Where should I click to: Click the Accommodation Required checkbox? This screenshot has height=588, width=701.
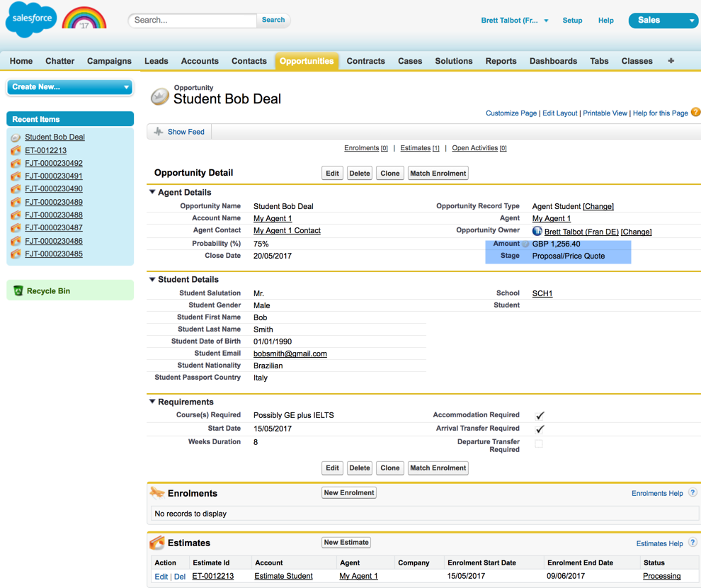[x=540, y=416]
